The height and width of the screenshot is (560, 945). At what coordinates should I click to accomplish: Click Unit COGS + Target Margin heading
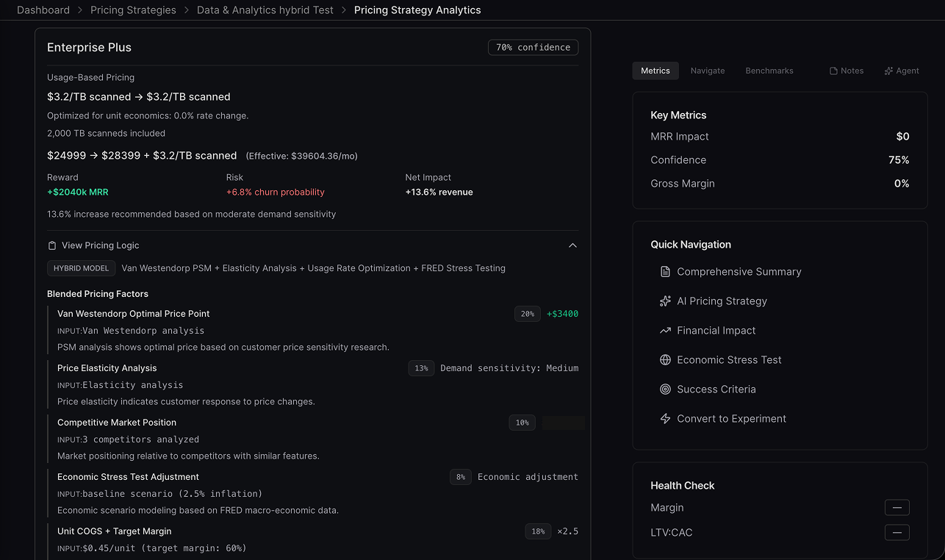115,531
